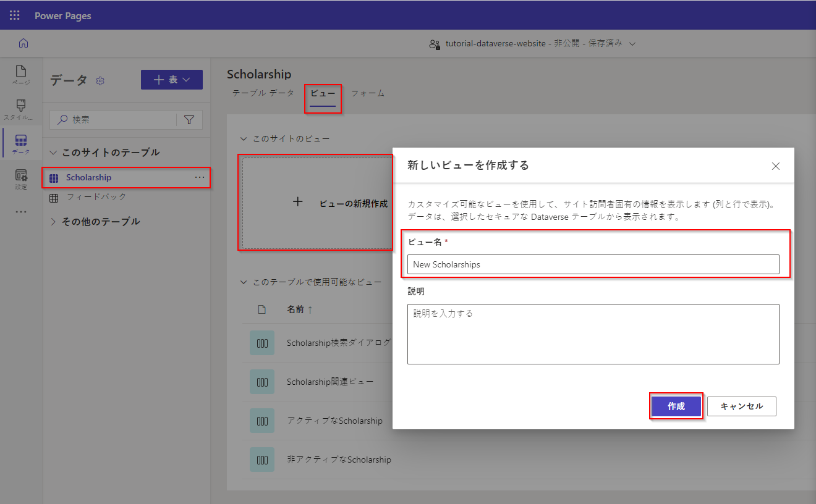This screenshot has height=504, width=816.
Task: Open the Microsoft 365 app launcher
Action: (14, 15)
